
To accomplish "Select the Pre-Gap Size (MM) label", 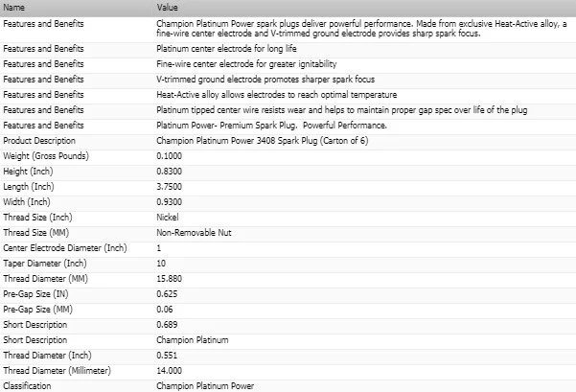I will 37,310.
